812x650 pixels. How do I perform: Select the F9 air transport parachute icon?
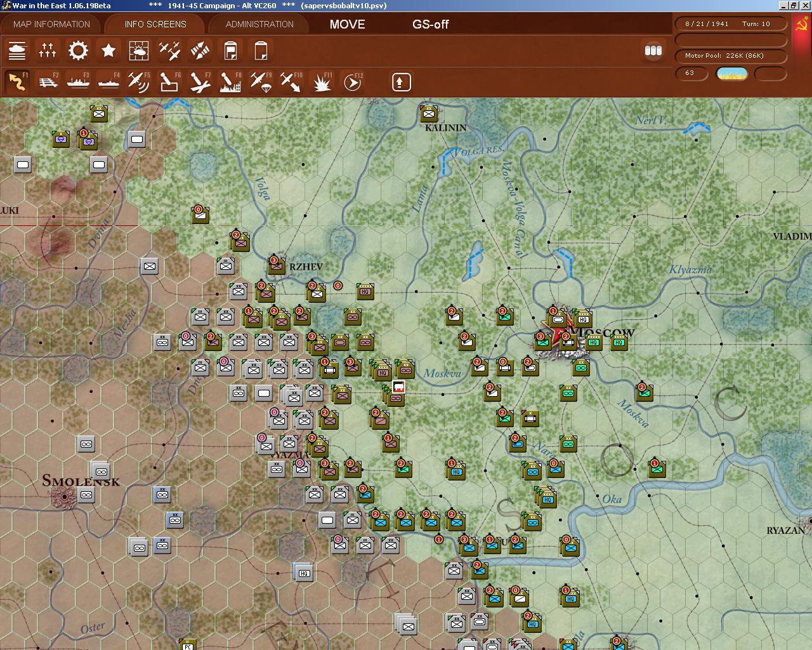point(261,82)
